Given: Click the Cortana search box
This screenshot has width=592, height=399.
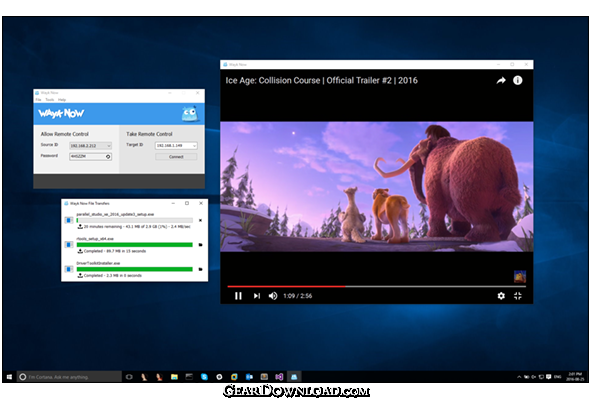Looking at the screenshot, I should point(69,377).
